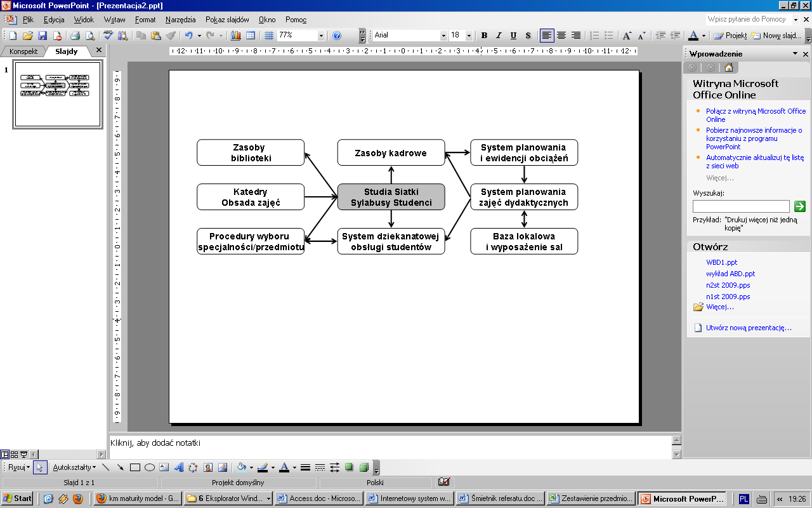Open the Autokształty dropdown
The width and height of the screenshot is (812, 508).
[74, 467]
